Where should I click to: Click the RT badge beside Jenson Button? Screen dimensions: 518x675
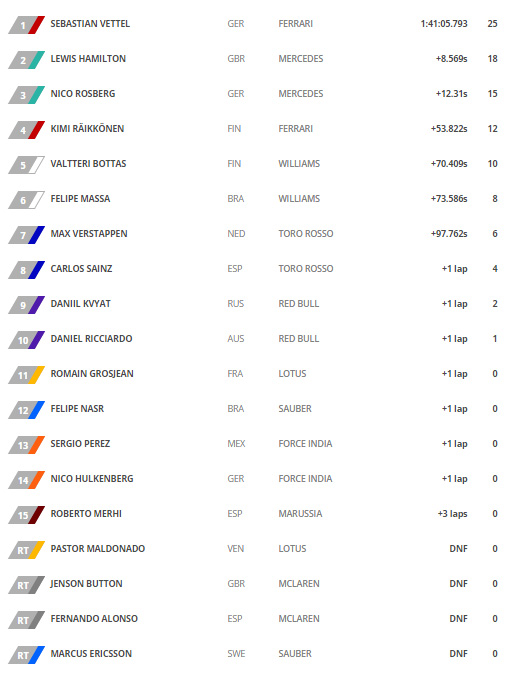tap(27, 585)
